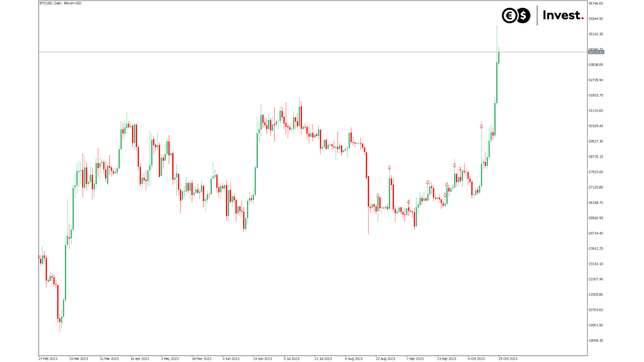Click the 23912.25 price axis label
The width and height of the screenshot is (644, 362).
coord(596,249)
